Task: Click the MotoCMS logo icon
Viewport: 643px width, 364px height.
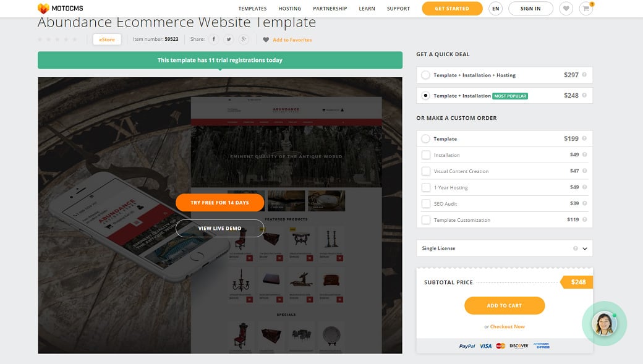Action: pyautogui.click(x=43, y=8)
